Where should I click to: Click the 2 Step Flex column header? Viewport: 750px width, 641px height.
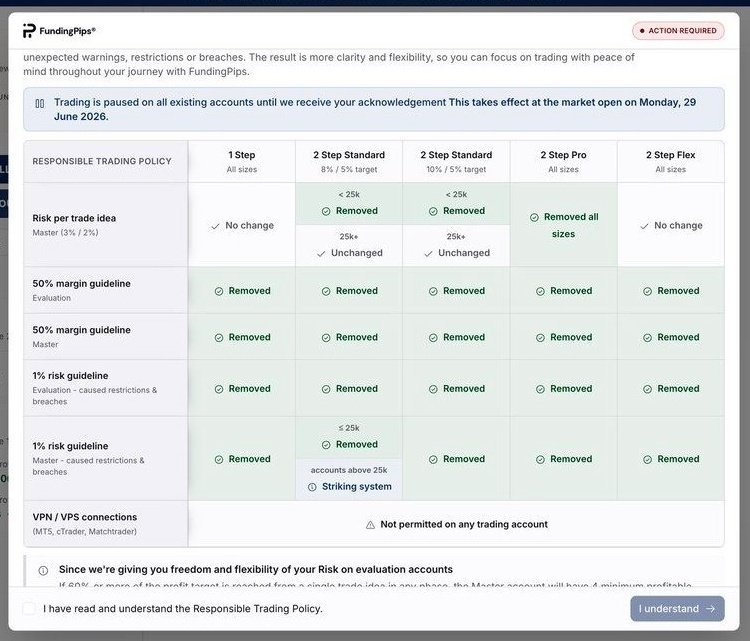[671, 161]
